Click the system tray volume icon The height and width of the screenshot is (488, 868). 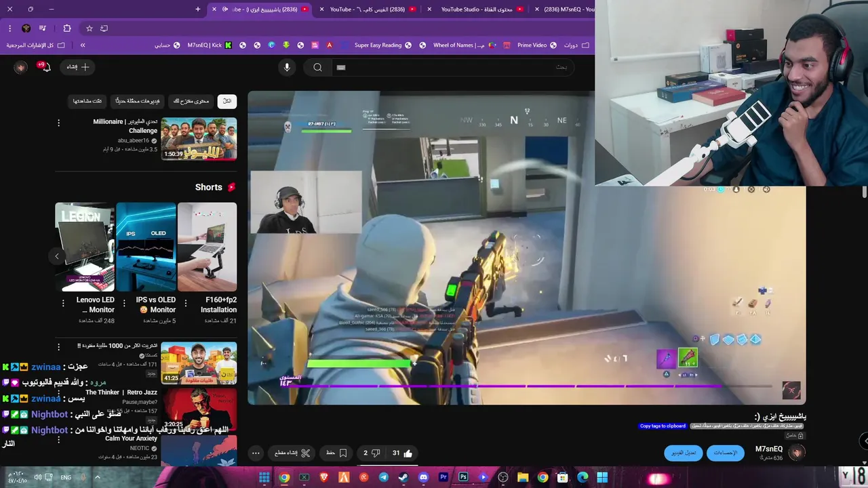pos(38,477)
